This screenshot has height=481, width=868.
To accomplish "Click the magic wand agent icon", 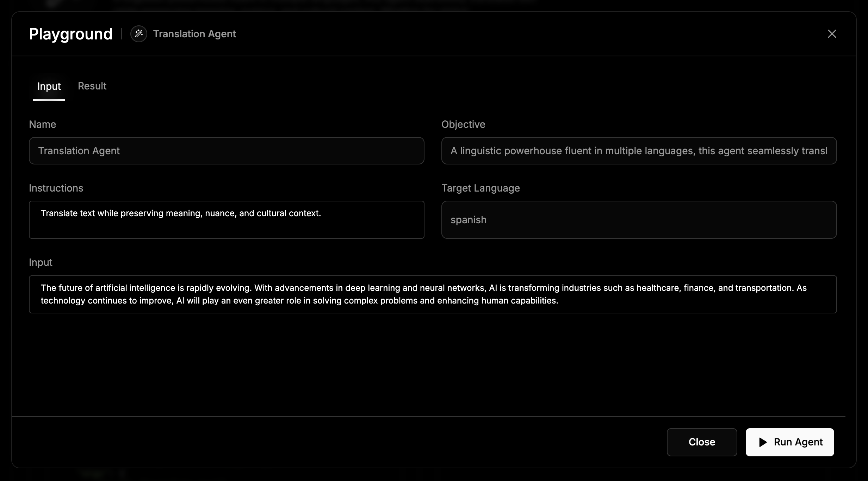I will pos(138,34).
